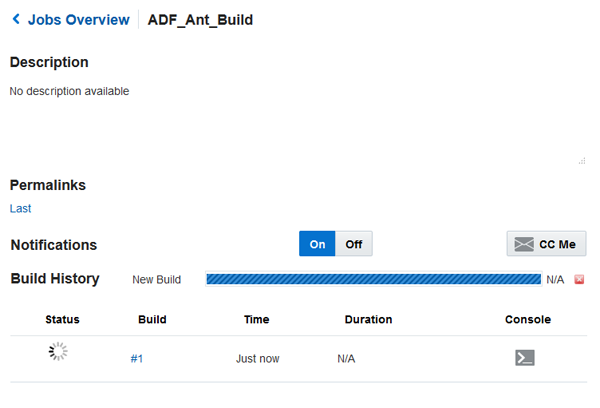Click the envelope icon on CC Me
600x408 pixels.
coord(523,244)
